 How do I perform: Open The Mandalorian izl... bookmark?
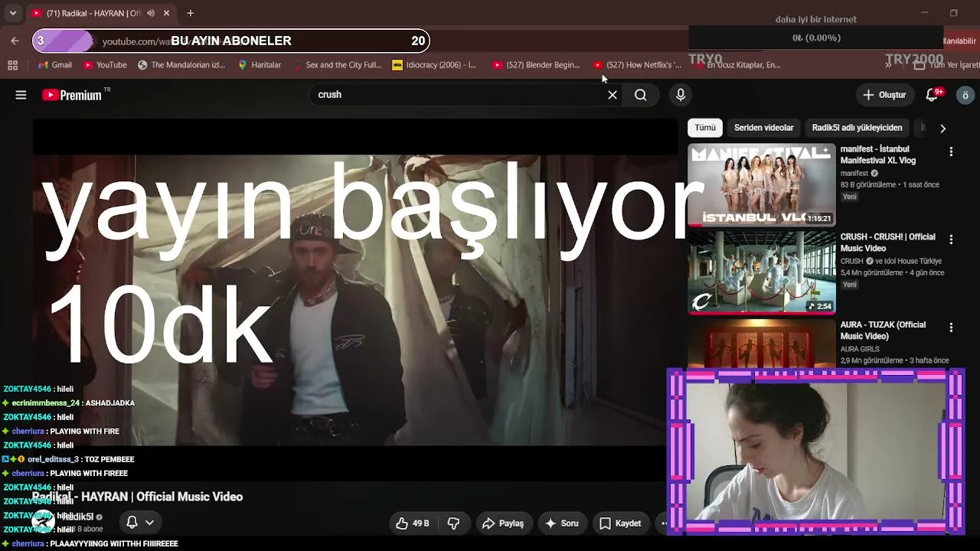tap(181, 65)
